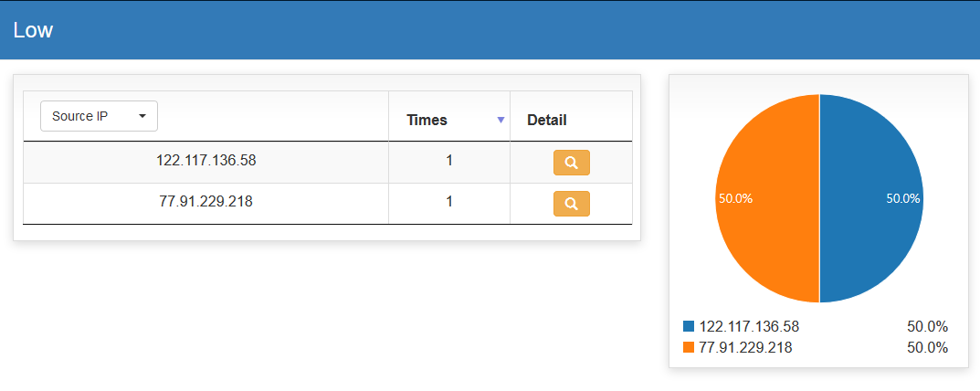980x391 pixels.
Task: Click the Detail column header
Action: [x=547, y=120]
